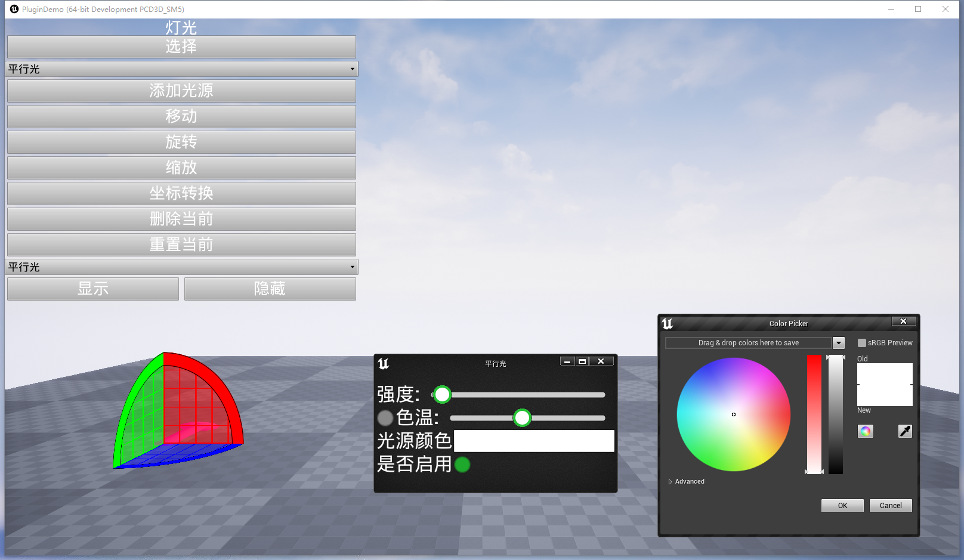
Task: Minimize the 平行光 floating dialog
Action: click(x=566, y=361)
